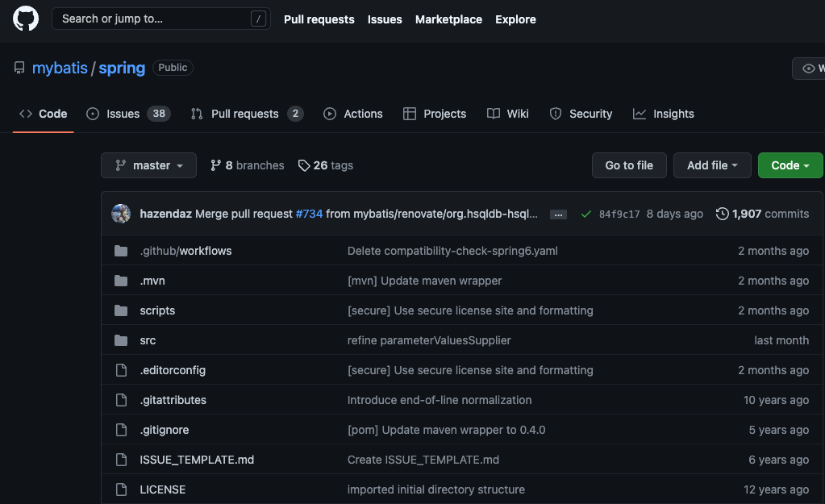Switch to the Code tab
This screenshot has height=504, width=825.
[x=43, y=114]
